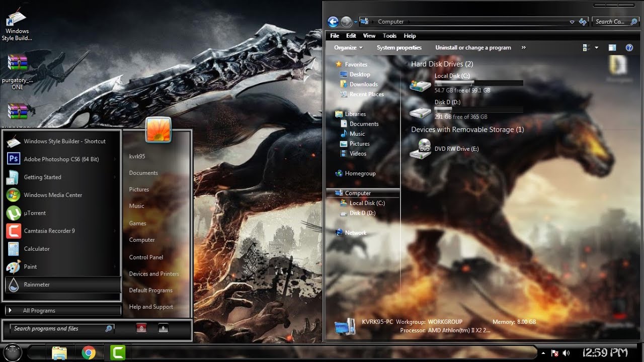
Task: Open the Tools menu in Explorer
Action: pyautogui.click(x=389, y=36)
